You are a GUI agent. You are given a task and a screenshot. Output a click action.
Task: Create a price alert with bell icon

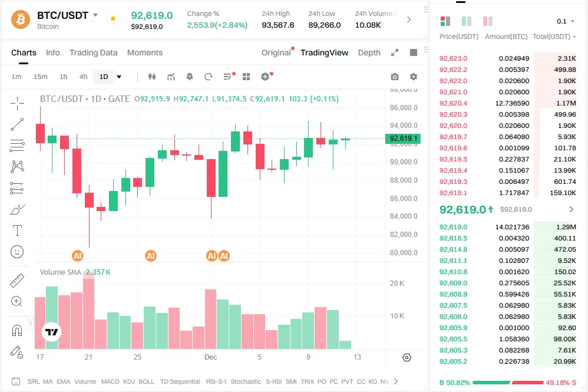pyautogui.click(x=190, y=77)
